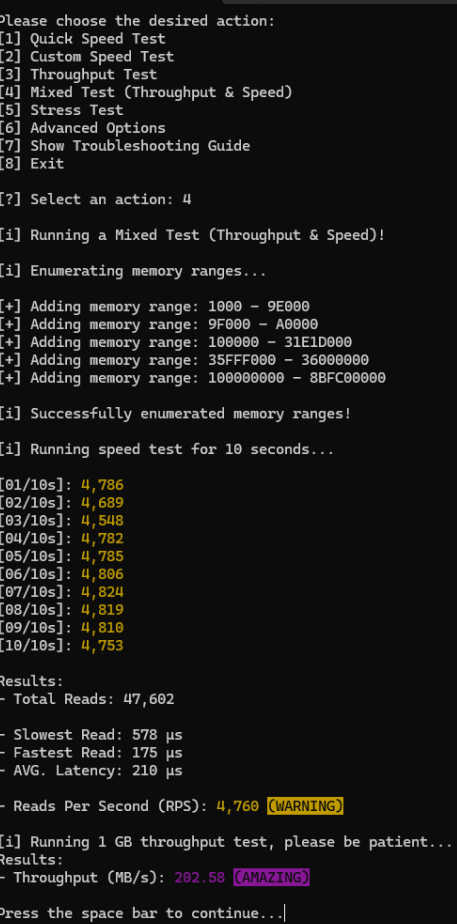Viewport: 457px width, 924px height.
Task: Click the 202.58 throughput value
Action: click(x=200, y=877)
